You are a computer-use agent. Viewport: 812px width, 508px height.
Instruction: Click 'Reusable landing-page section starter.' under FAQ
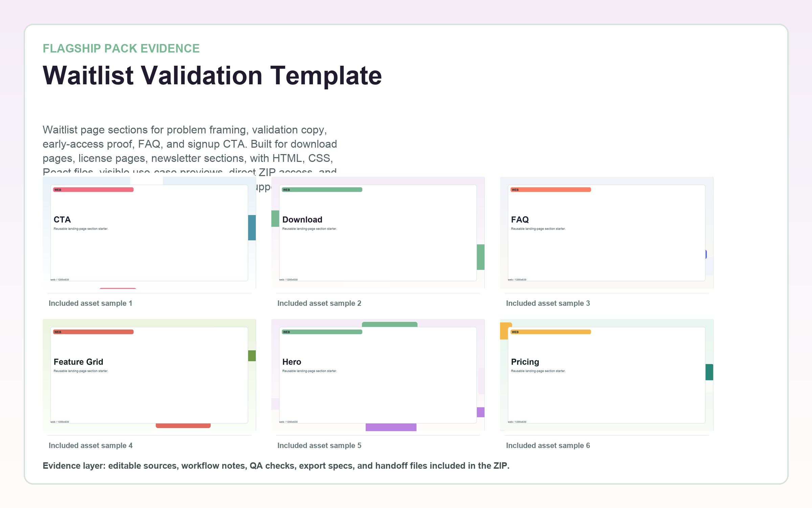(538, 229)
